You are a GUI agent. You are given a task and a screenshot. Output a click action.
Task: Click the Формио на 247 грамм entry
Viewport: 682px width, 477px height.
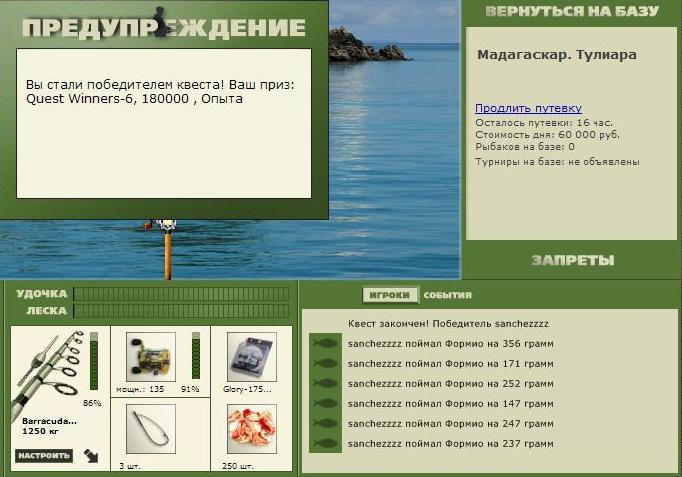[x=451, y=424]
